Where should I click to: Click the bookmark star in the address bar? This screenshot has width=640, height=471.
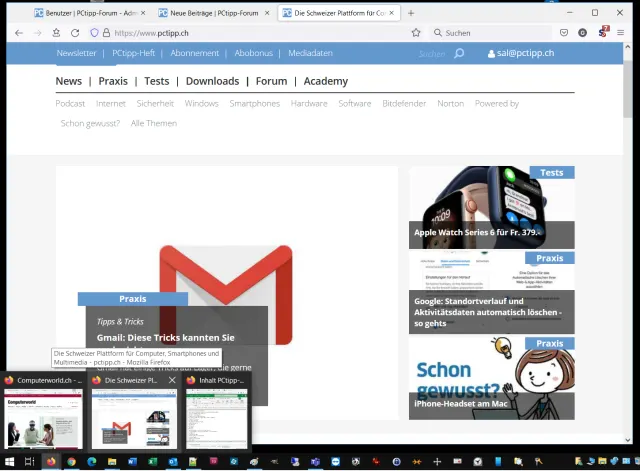pos(416,33)
